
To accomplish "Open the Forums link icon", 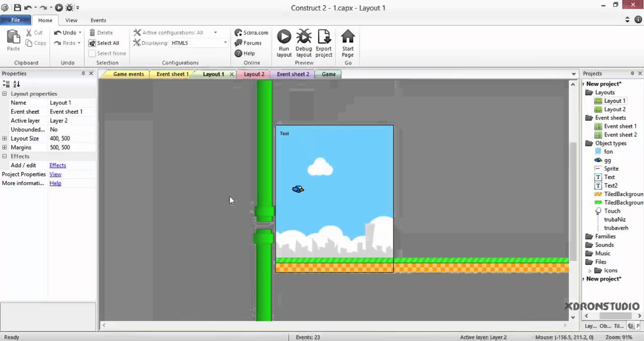I will pyautogui.click(x=238, y=43).
